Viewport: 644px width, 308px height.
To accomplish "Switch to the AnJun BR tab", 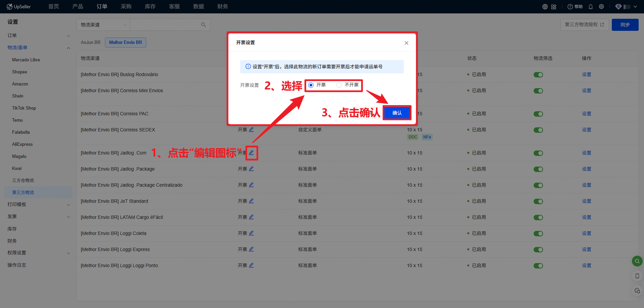I will (91, 43).
